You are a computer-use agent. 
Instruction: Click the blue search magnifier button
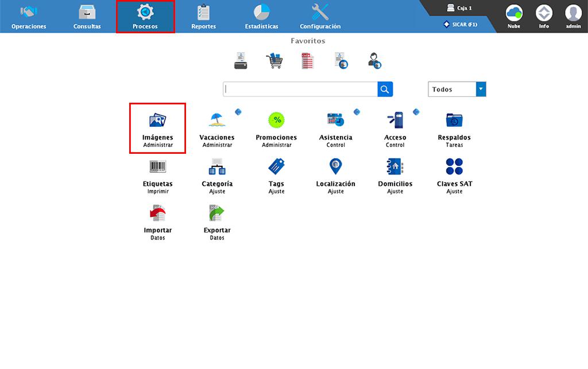tap(385, 89)
